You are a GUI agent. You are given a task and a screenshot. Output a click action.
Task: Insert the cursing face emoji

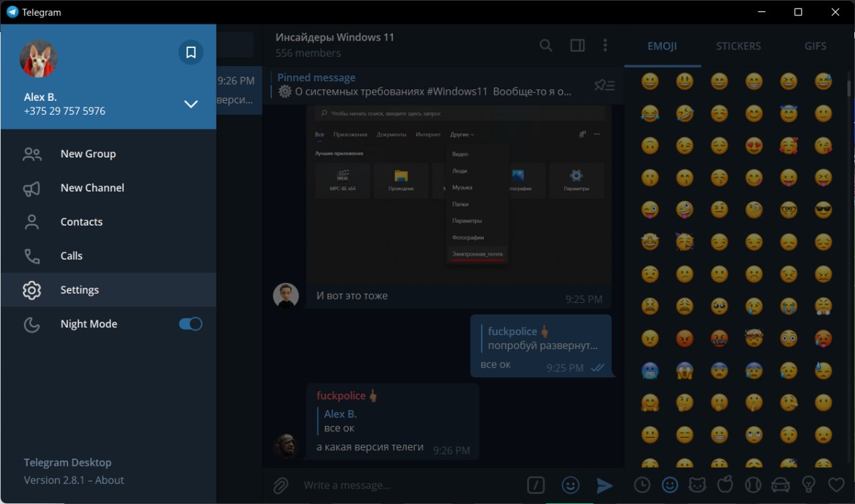pyautogui.click(x=719, y=338)
